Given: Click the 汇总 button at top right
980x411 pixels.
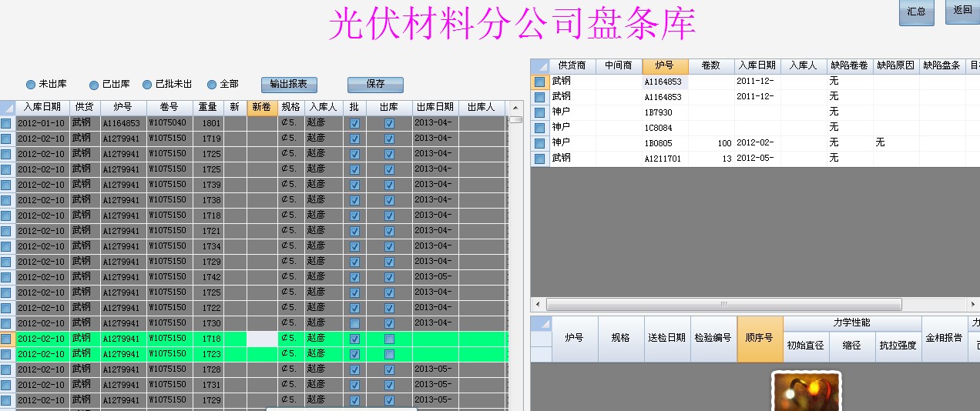Looking at the screenshot, I should click(916, 12).
